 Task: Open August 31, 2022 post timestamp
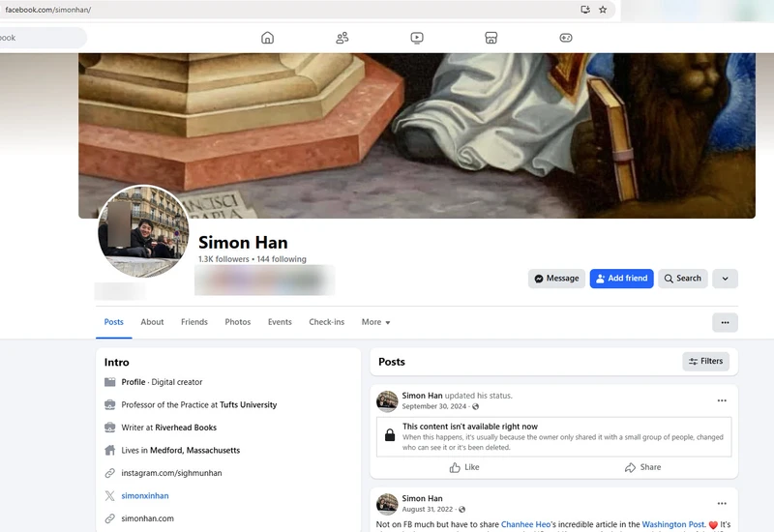[x=427, y=510]
